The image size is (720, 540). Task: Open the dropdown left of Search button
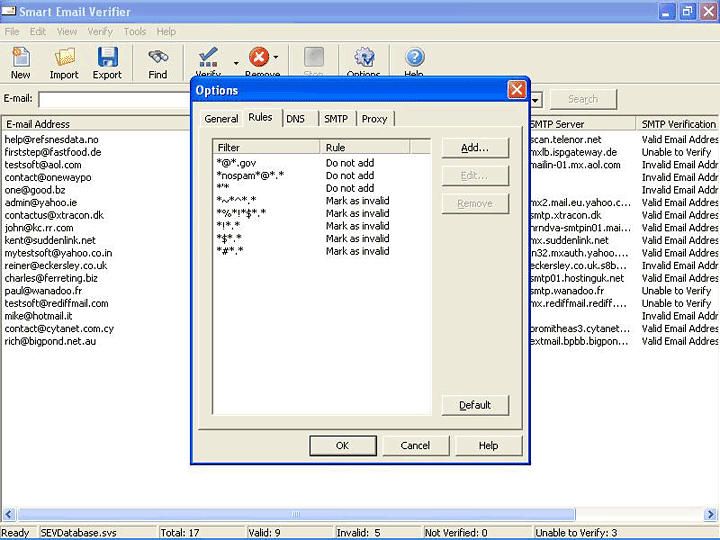tap(536, 99)
